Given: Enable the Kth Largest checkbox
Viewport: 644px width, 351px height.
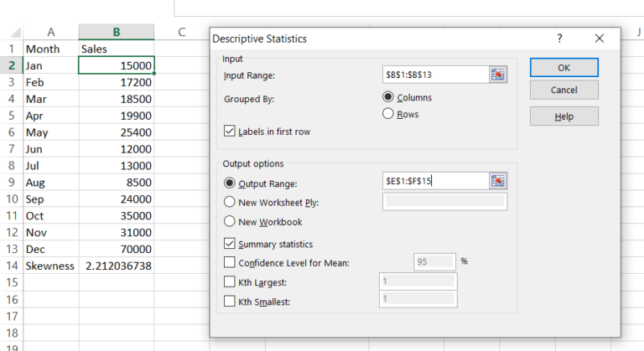Looking at the screenshot, I should (230, 281).
